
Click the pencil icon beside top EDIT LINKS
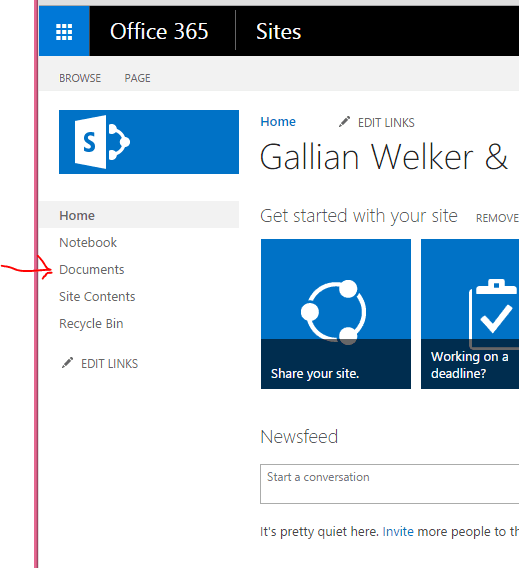[344, 122]
